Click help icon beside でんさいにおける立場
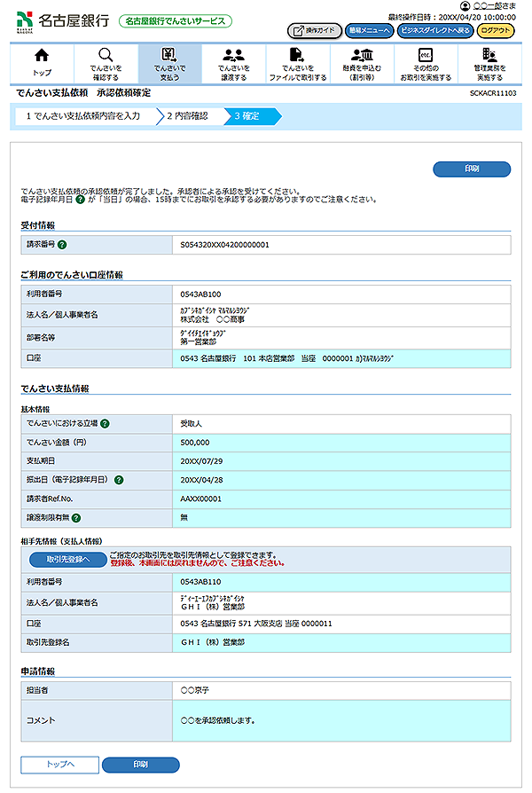The width and height of the screenshot is (532, 793). tap(105, 424)
